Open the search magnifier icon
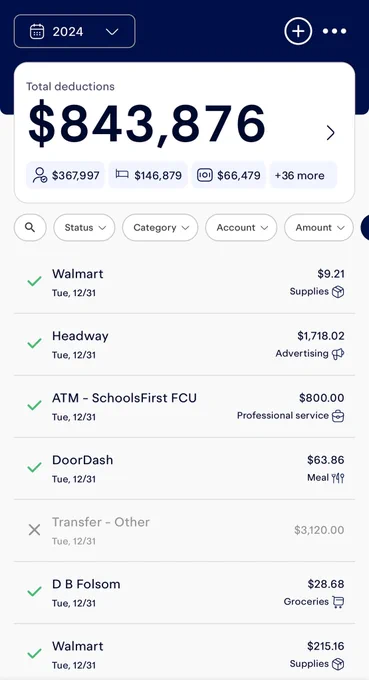The image size is (369, 680). tap(30, 227)
